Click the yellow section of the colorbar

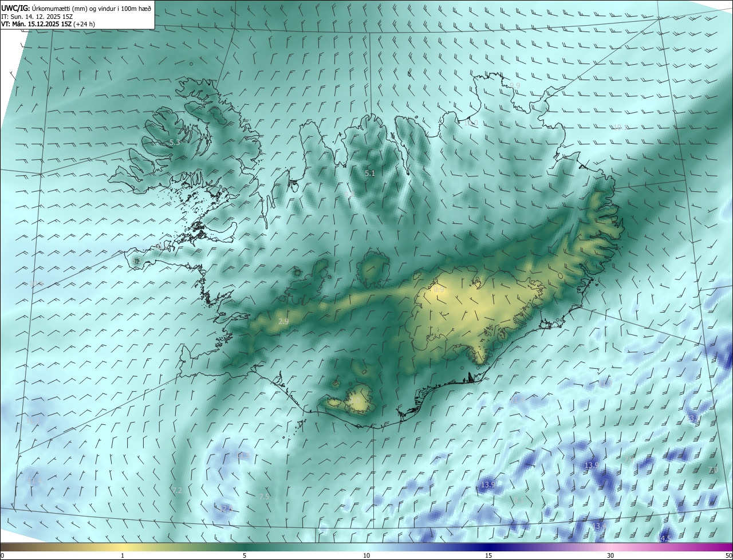123,547
